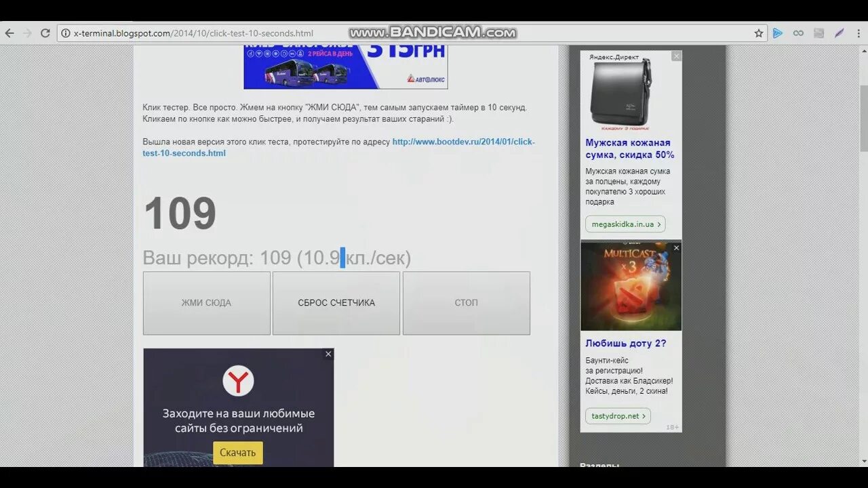The height and width of the screenshot is (488, 868).
Task: Click the Заходите на ваши любимые сайты text
Action: pos(239,421)
